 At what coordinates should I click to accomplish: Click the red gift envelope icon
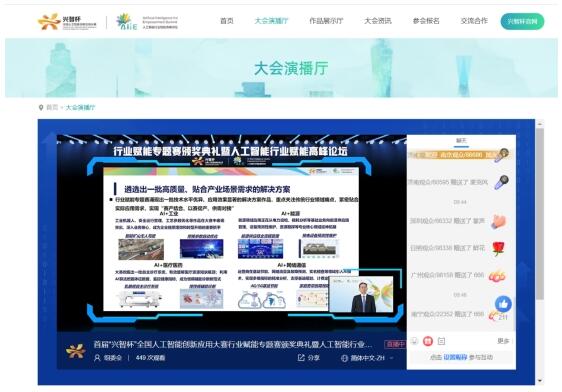tap(428, 341)
